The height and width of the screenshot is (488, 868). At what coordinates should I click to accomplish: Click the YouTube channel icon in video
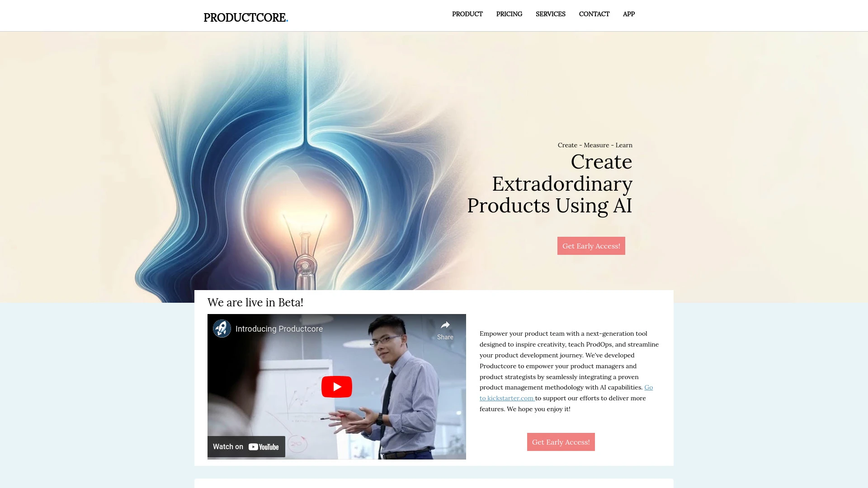click(222, 328)
